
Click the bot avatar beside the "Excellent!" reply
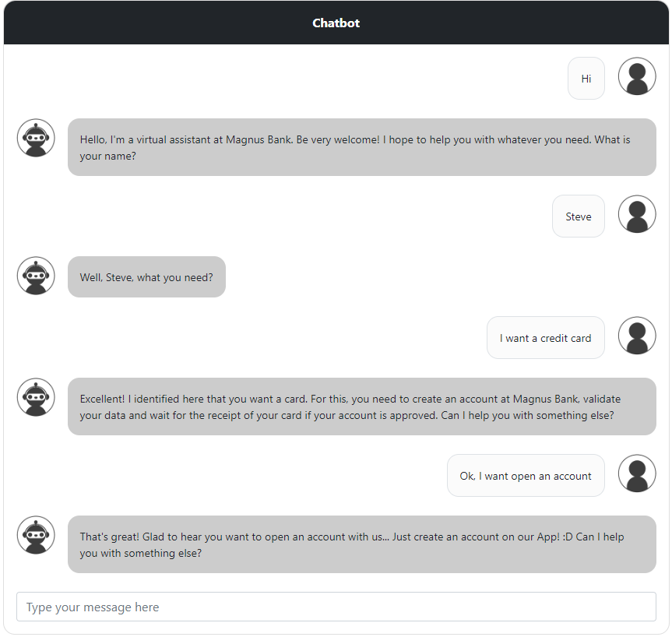coord(36,397)
